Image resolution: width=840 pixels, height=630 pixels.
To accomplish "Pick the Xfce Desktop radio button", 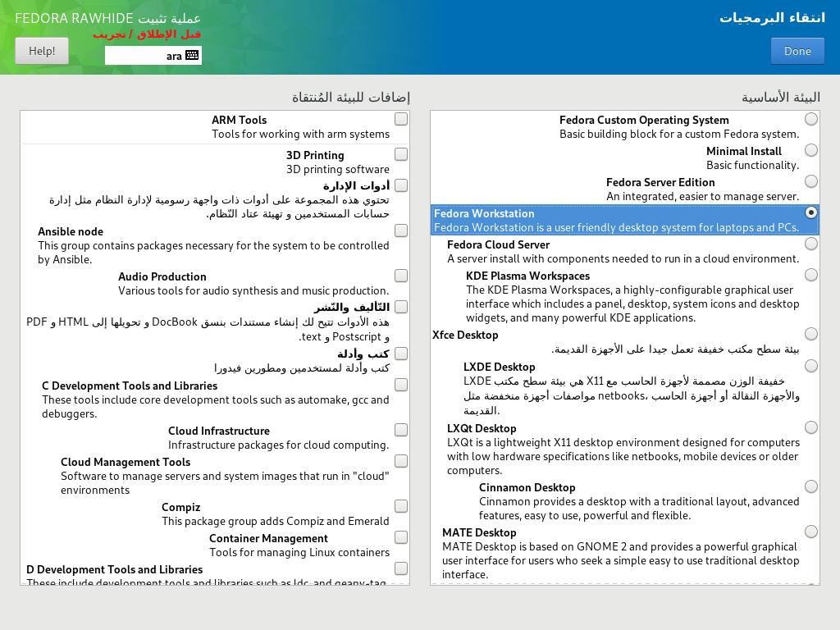I will click(x=811, y=334).
